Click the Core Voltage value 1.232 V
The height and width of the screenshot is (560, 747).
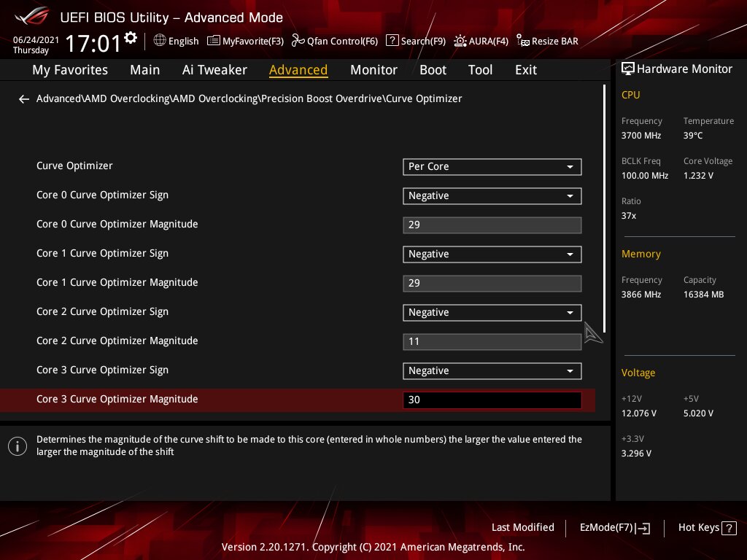[x=698, y=176]
